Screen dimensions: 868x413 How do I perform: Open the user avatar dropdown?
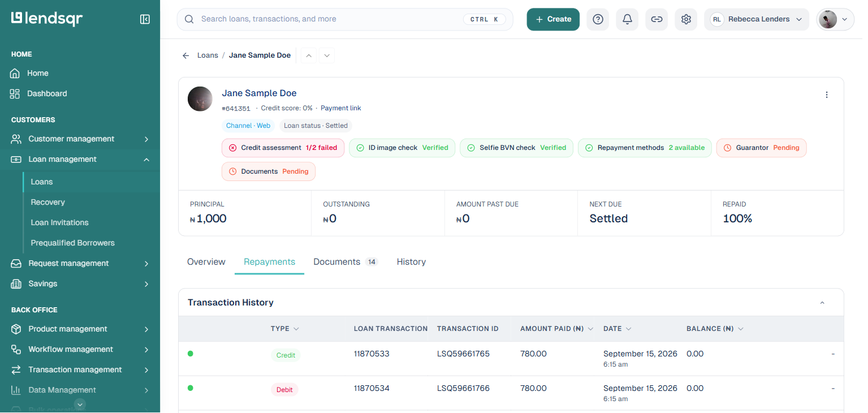(x=835, y=19)
